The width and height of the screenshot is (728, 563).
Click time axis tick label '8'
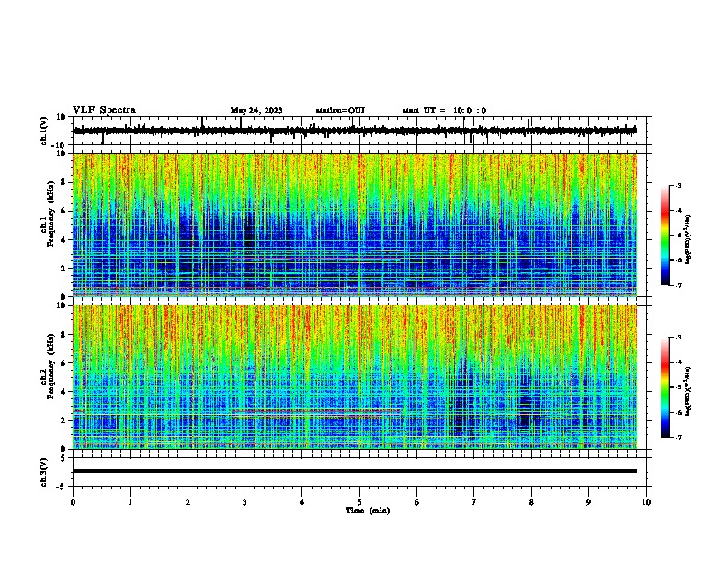[531, 502]
